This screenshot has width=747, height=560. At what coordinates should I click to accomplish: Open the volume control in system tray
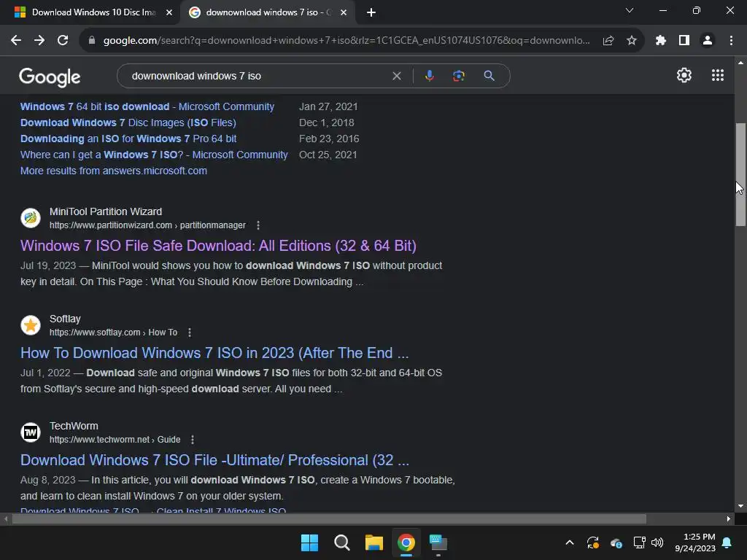pos(657,542)
